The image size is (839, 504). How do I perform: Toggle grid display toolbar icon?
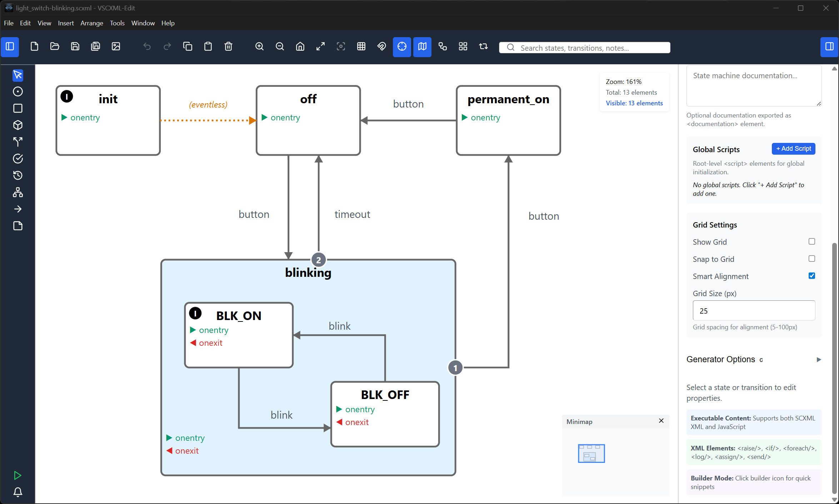click(x=361, y=47)
